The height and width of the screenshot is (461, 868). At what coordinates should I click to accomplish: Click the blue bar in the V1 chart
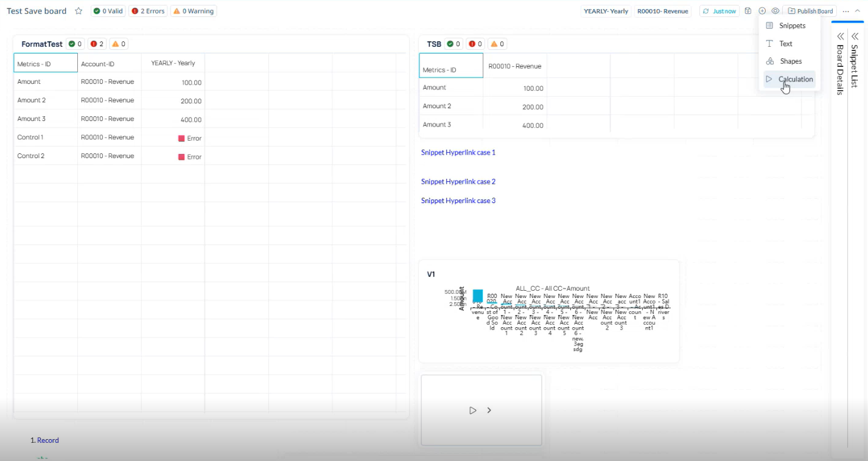pyautogui.click(x=477, y=296)
